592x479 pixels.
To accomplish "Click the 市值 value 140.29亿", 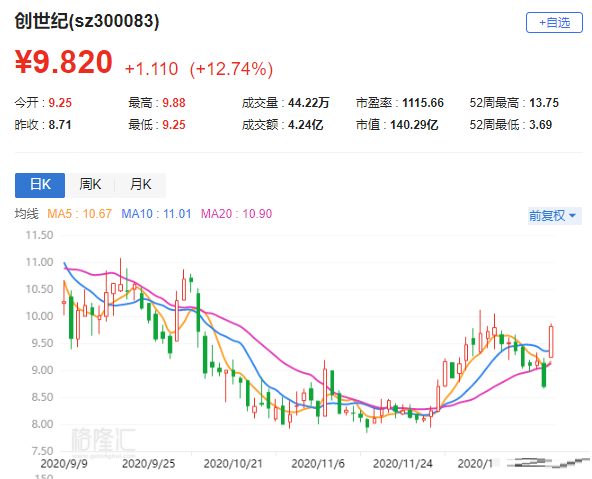I will pyautogui.click(x=414, y=125).
